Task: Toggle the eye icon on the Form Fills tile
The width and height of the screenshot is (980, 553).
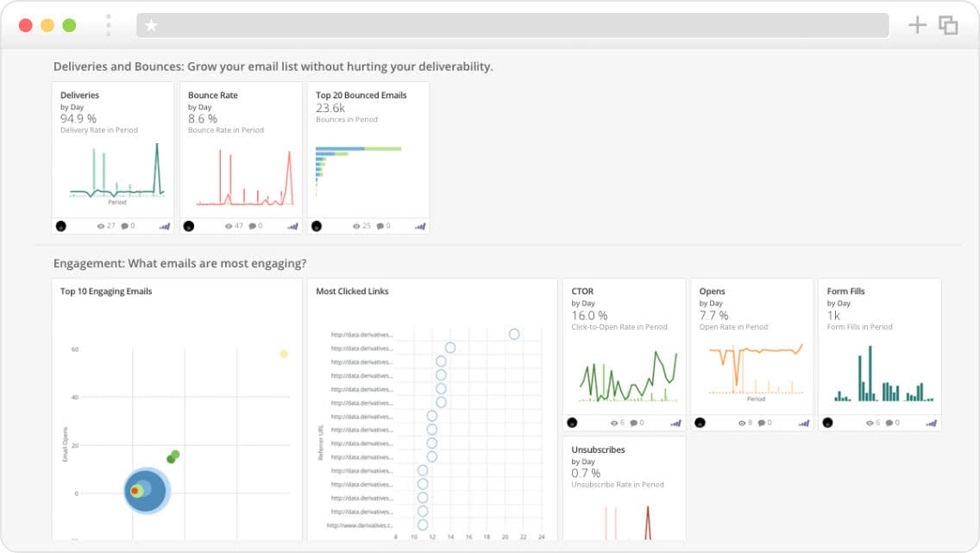Action: [871, 423]
